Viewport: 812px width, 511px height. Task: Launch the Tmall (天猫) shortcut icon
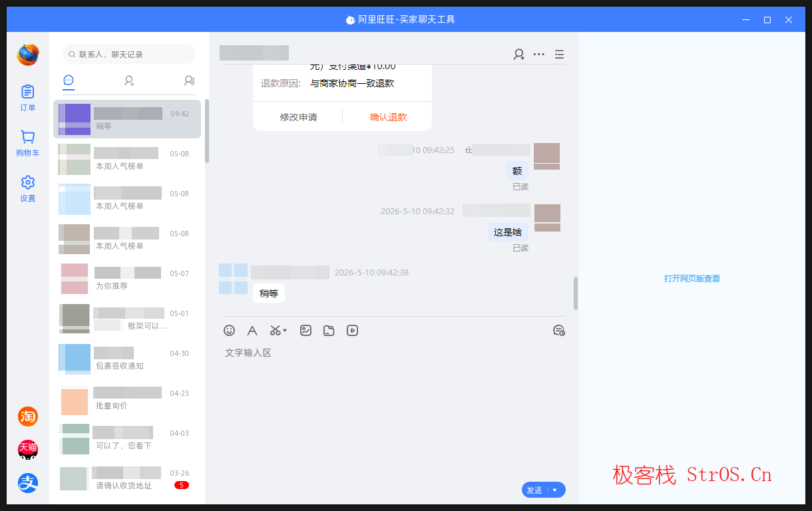(28, 450)
